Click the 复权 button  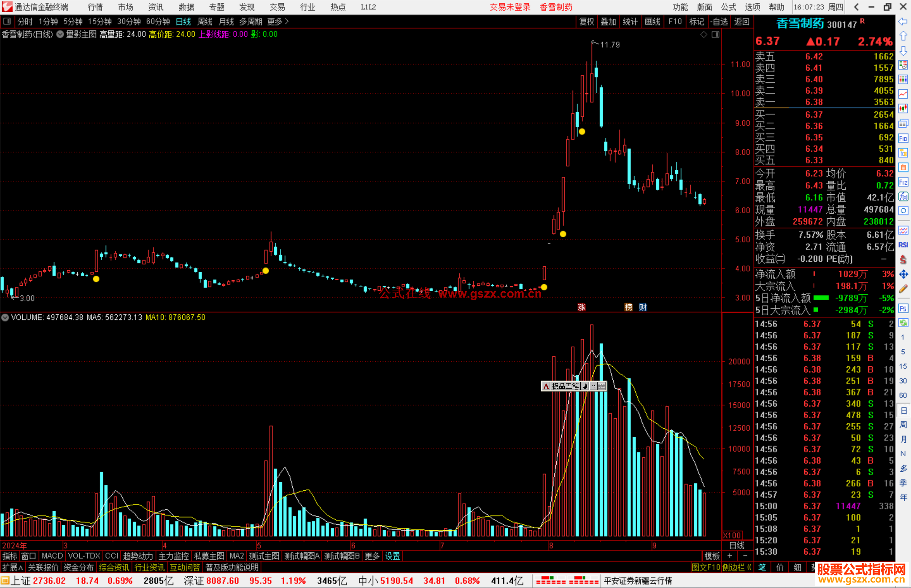(586, 21)
